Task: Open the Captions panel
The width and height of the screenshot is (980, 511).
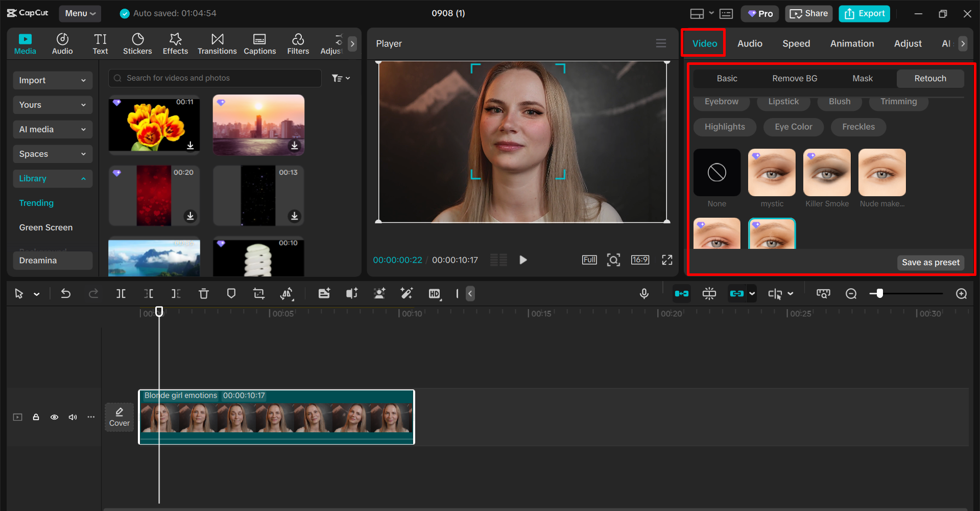Action: click(x=259, y=43)
